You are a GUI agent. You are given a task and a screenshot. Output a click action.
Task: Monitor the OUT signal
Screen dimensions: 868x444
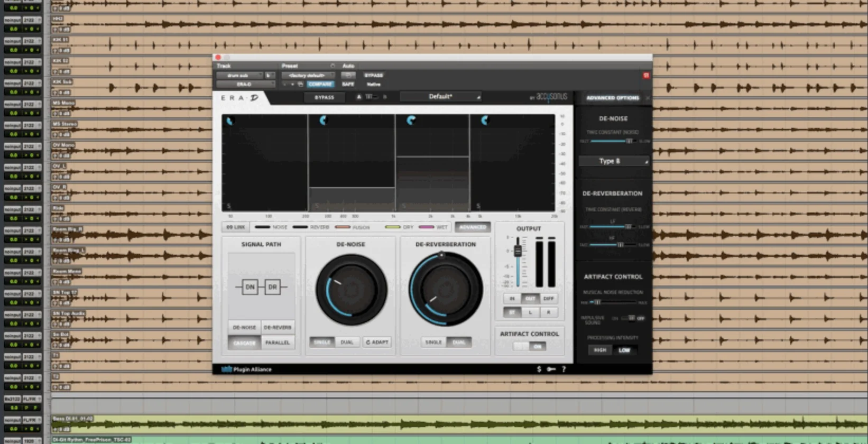530,299
